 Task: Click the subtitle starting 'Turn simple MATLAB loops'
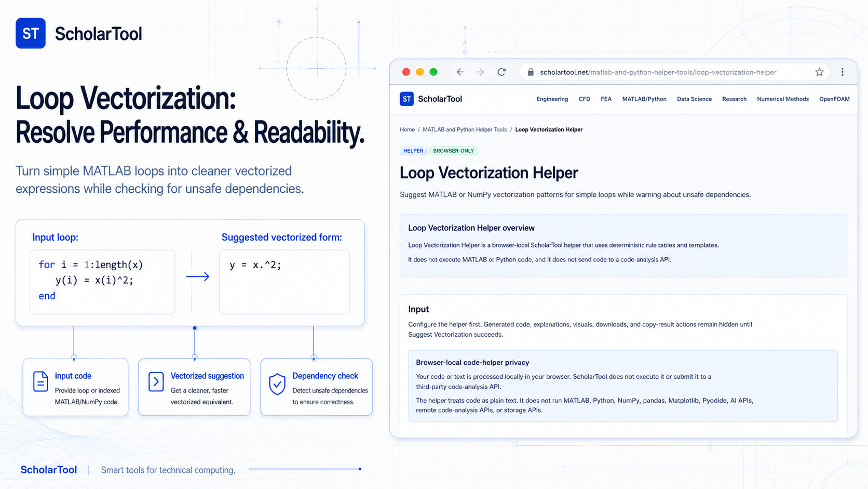pyautogui.click(x=160, y=180)
